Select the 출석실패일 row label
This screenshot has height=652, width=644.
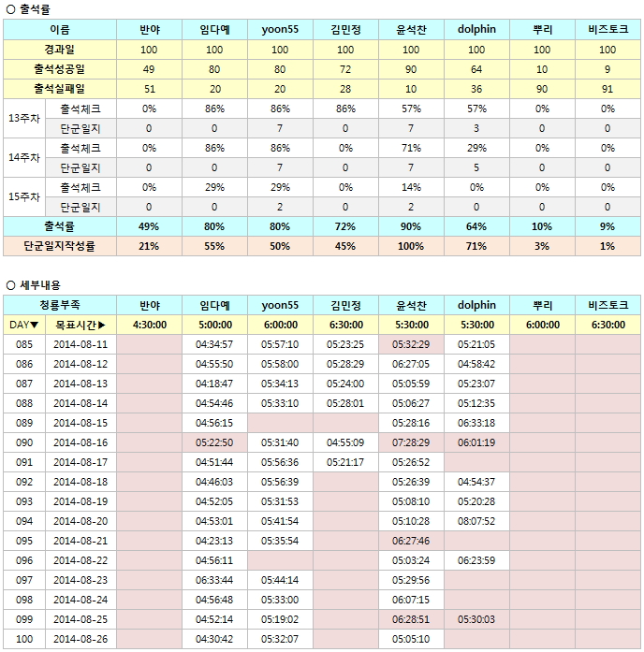point(60,89)
